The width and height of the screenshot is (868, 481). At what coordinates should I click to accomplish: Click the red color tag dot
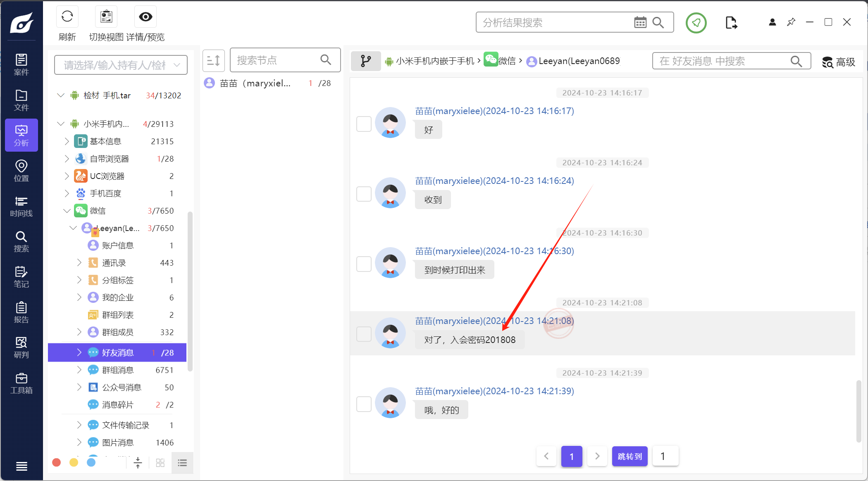click(x=57, y=462)
